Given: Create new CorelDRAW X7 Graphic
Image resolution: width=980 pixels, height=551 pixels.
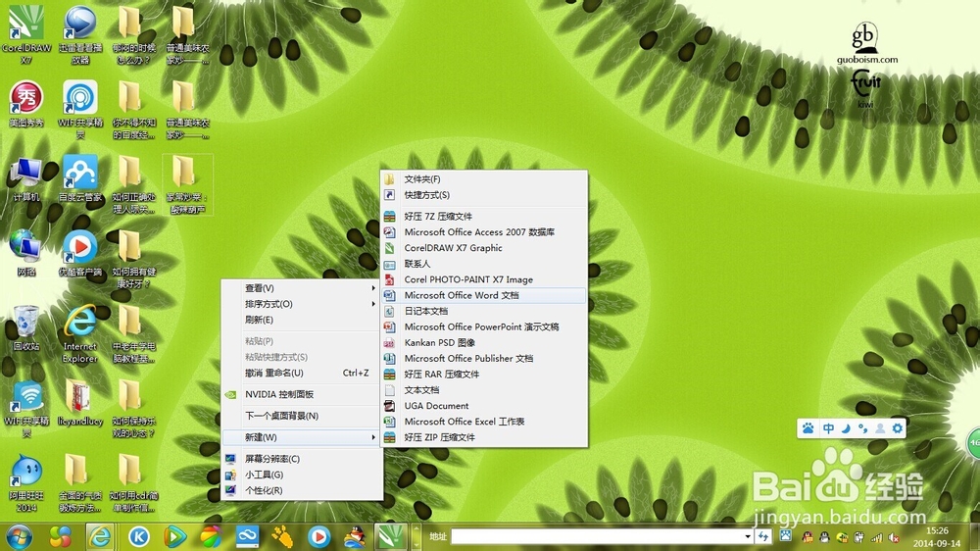Looking at the screenshot, I should click(484, 248).
